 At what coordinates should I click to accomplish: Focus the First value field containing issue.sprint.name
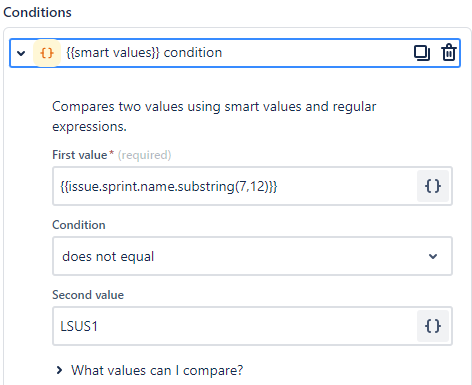click(235, 186)
